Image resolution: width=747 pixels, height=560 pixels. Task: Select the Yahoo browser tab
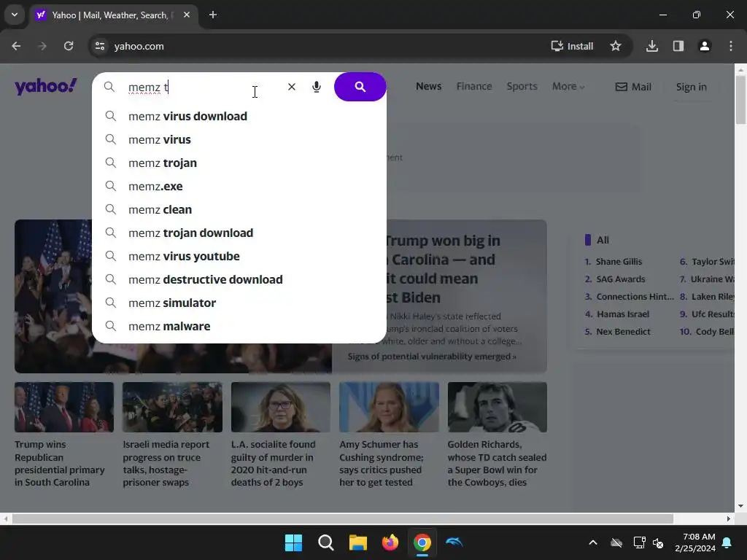pyautogui.click(x=113, y=15)
